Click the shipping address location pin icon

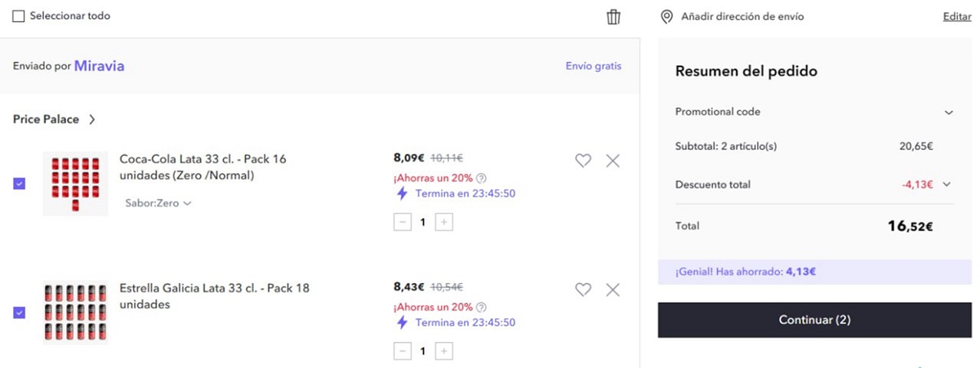click(x=667, y=17)
